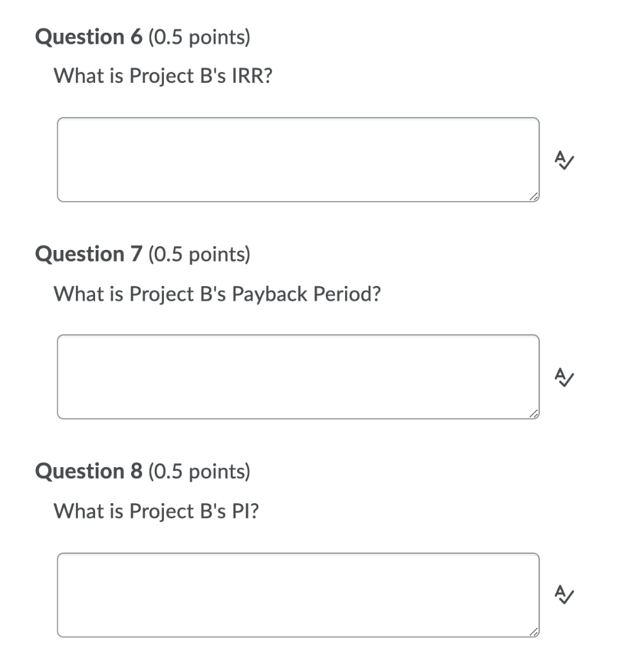Click the resize handle of Question 6 answer box

pyautogui.click(x=533, y=197)
